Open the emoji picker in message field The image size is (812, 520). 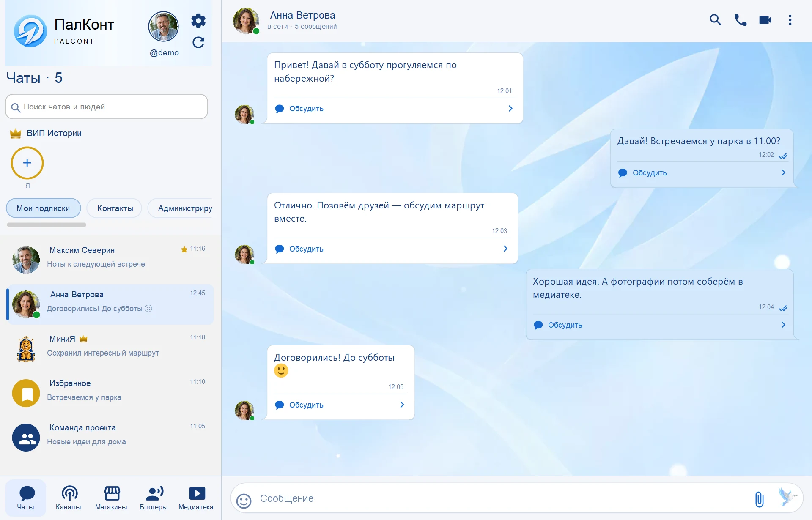(x=244, y=501)
